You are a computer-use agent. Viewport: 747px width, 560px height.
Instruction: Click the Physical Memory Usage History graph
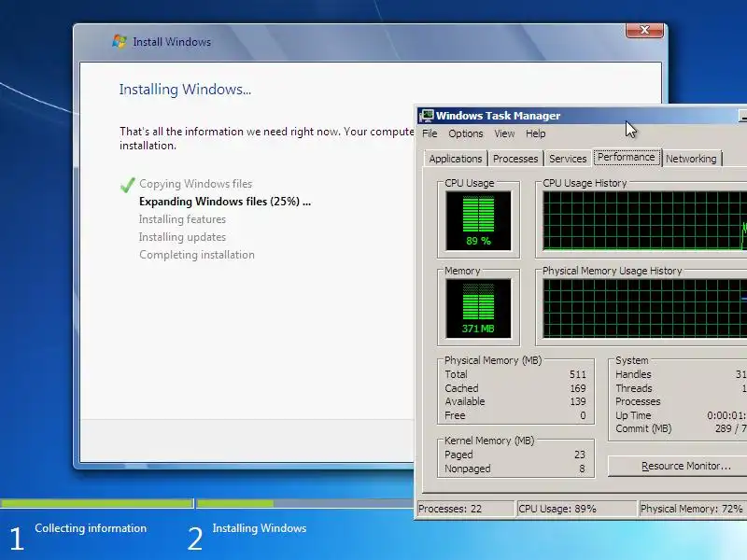[644, 308]
